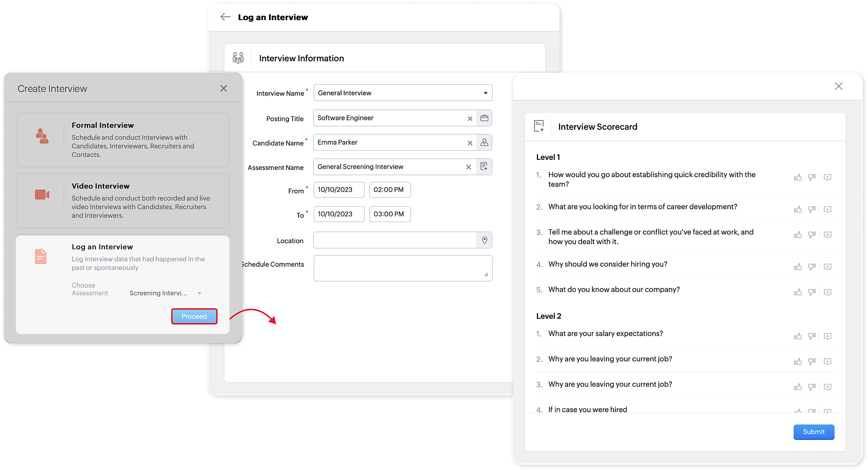Select the Formal Interview option
The image size is (868, 470).
[x=123, y=140]
